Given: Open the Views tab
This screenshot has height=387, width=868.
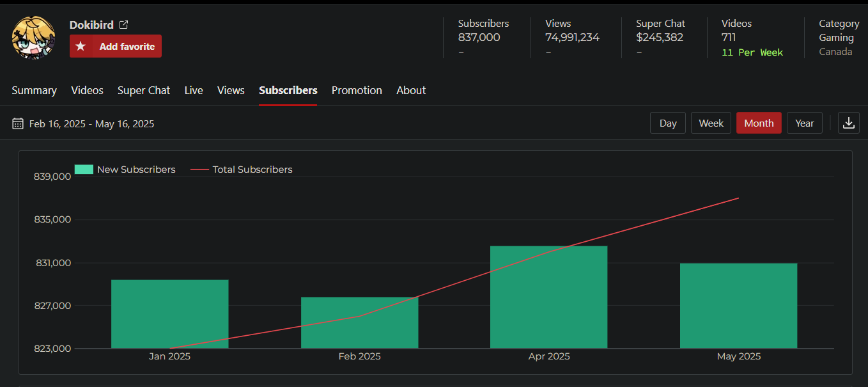Looking at the screenshot, I should (231, 90).
